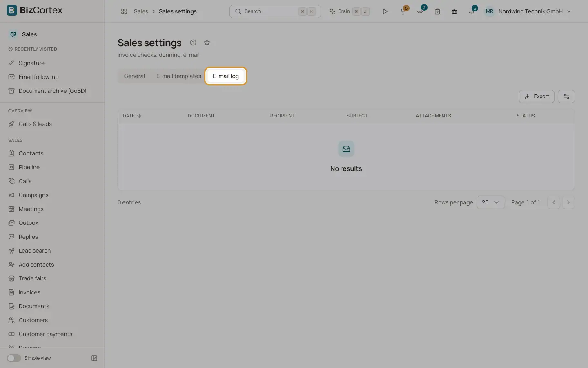Viewport: 588px width, 368px height.
Task: Open the clipboard icon in top bar
Action: click(x=437, y=11)
